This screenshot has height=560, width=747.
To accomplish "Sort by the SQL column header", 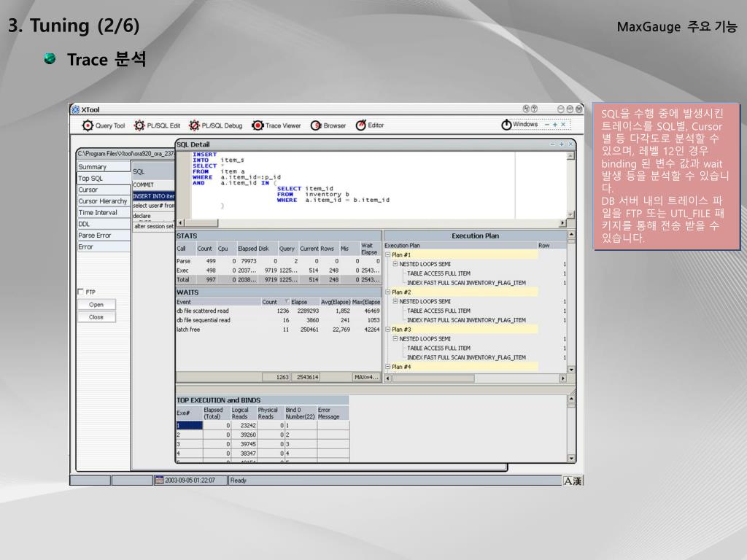I will tap(153, 171).
